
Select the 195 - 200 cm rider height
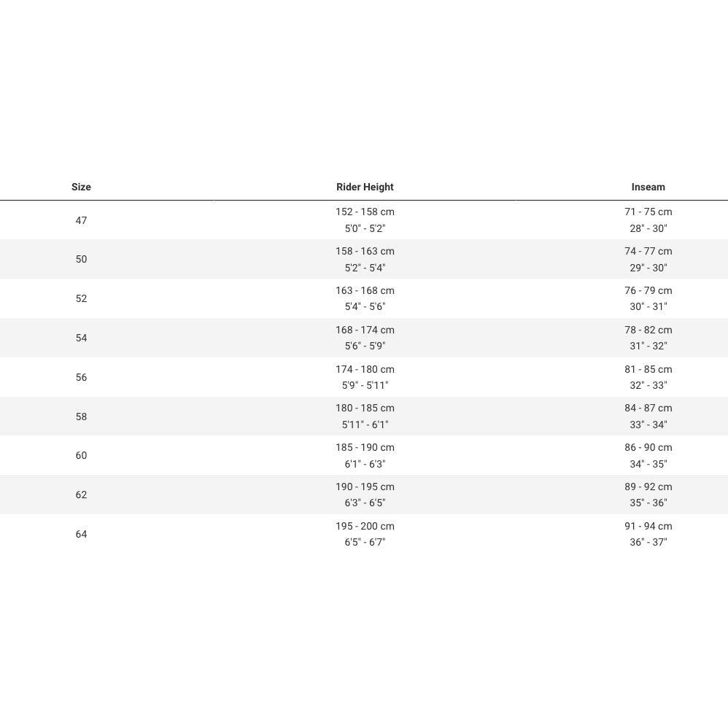[x=365, y=526]
